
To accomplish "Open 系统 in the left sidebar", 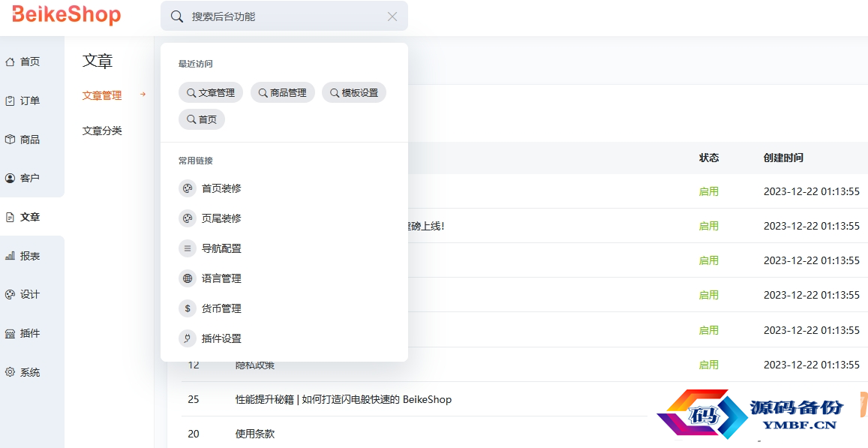I will click(30, 372).
